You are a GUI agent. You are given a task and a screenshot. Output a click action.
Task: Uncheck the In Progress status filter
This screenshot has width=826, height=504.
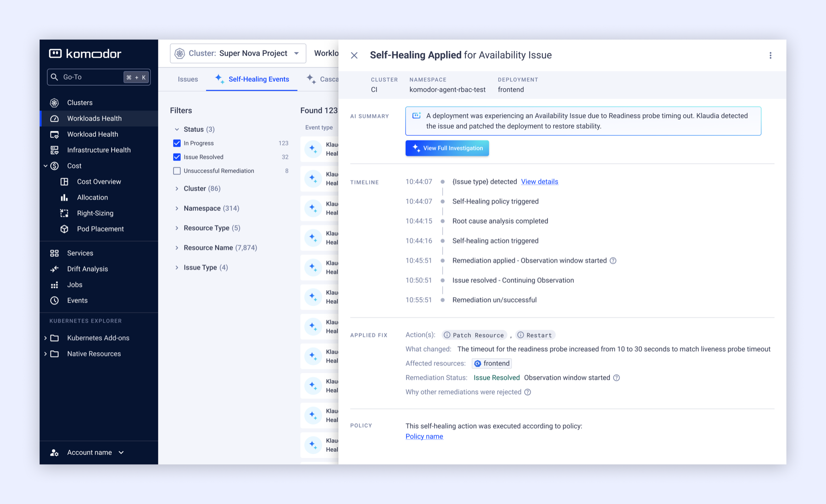pyautogui.click(x=177, y=143)
